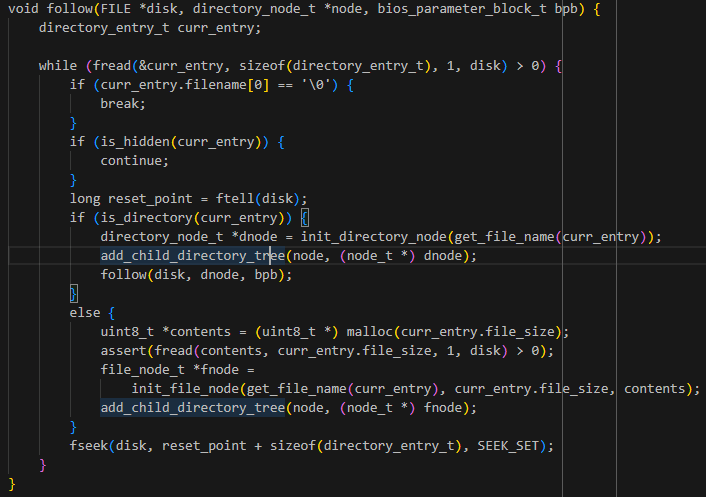This screenshot has height=497, width=706.
Task: Click the 'SEEK_SET' constant
Action: coord(508,446)
